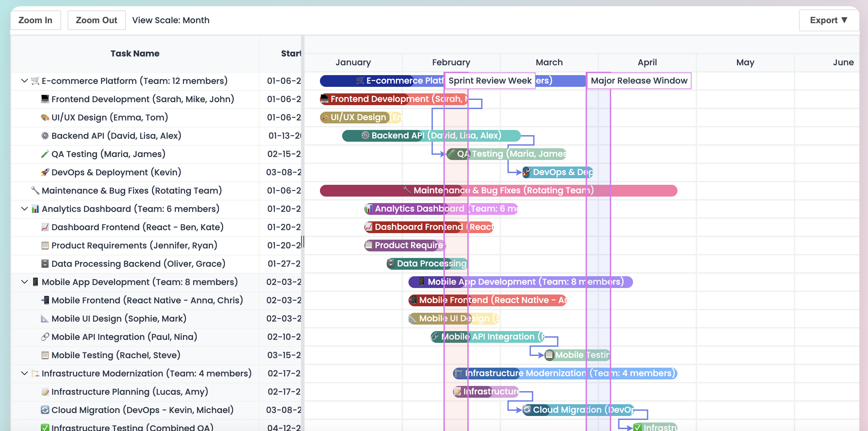Click the sync icon beside Cloud Migration
The image size is (868, 431).
[45, 410]
